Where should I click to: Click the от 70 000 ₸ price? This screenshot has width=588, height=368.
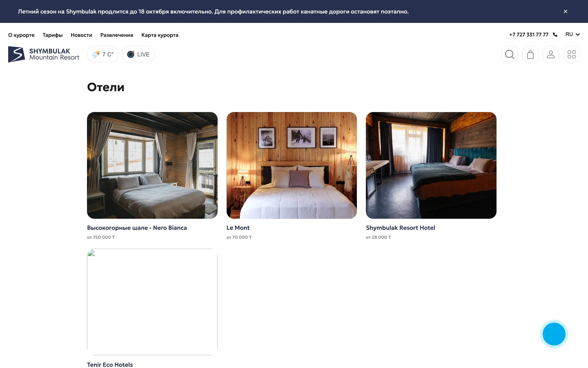[239, 237]
